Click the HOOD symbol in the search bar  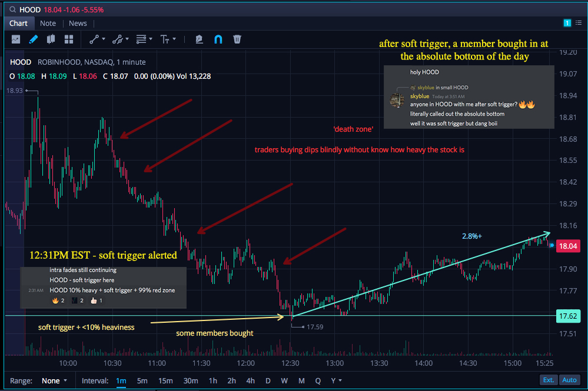(x=30, y=9)
